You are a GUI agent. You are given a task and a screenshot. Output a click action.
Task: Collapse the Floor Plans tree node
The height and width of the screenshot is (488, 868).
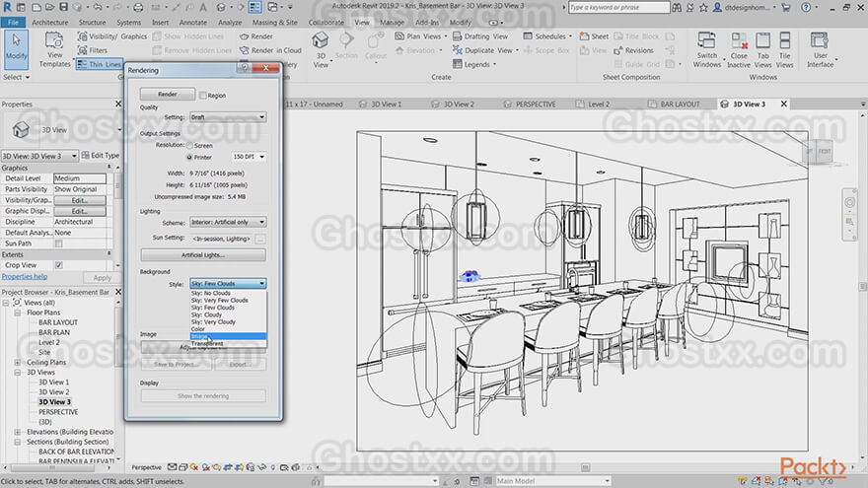point(18,313)
